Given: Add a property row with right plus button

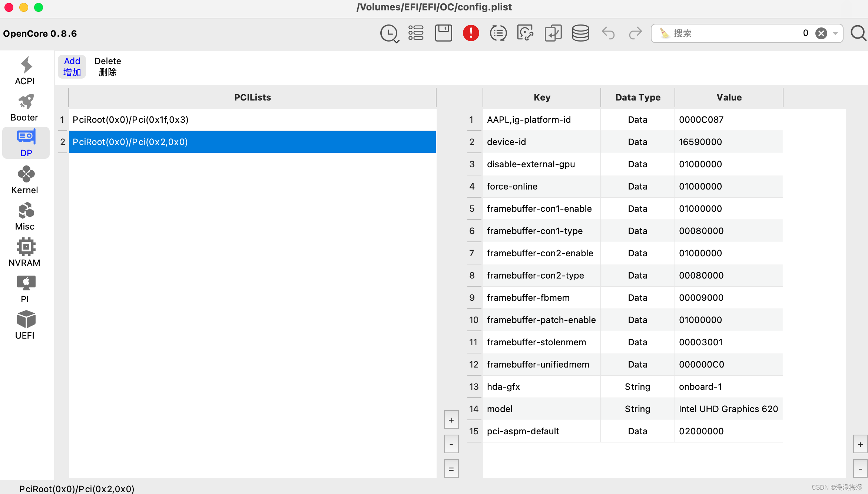Looking at the screenshot, I should (860, 444).
